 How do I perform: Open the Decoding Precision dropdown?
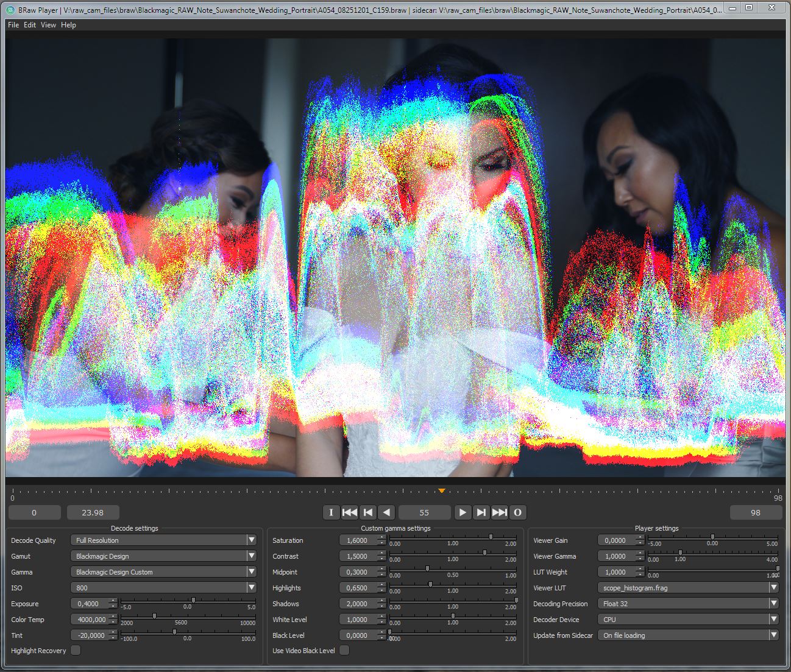coord(688,603)
